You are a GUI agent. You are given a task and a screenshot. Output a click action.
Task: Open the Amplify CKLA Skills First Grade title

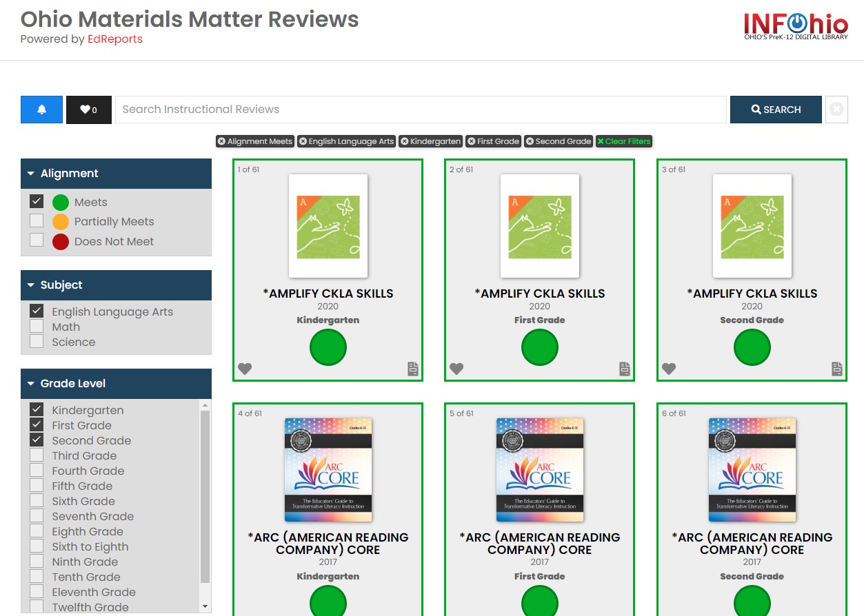click(540, 294)
